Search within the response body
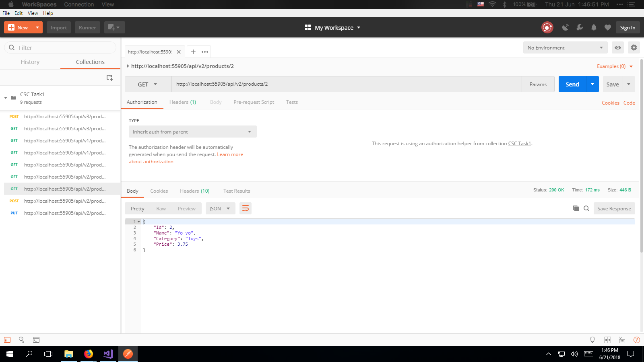Image resolution: width=644 pixels, height=362 pixels. [x=586, y=208]
